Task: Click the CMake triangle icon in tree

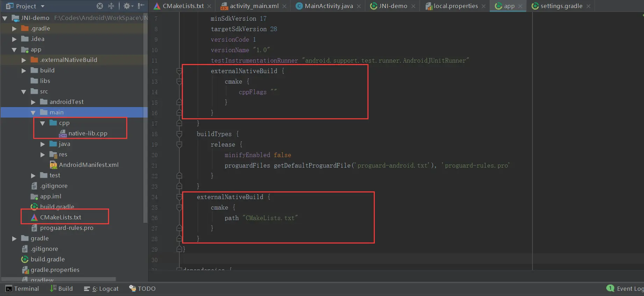Action: 34,217
